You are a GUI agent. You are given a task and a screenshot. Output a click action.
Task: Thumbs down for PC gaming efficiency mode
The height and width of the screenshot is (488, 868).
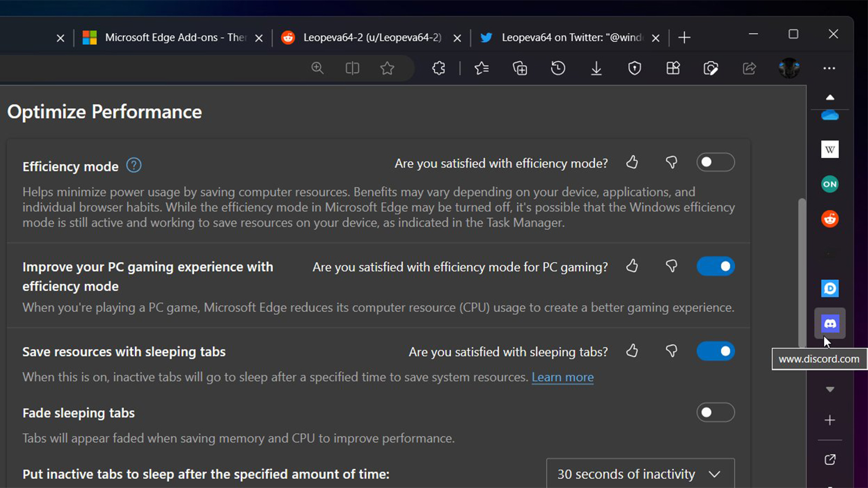click(x=671, y=266)
